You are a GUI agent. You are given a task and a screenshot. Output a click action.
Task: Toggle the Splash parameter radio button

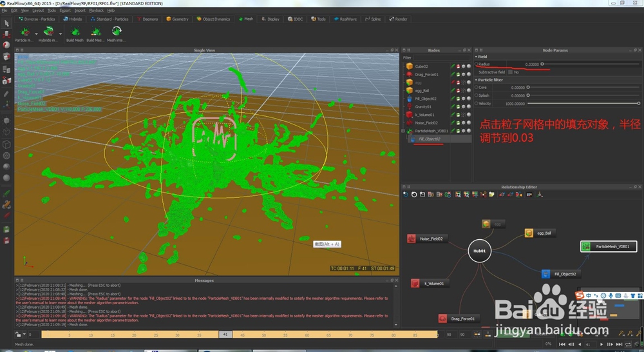point(477,95)
